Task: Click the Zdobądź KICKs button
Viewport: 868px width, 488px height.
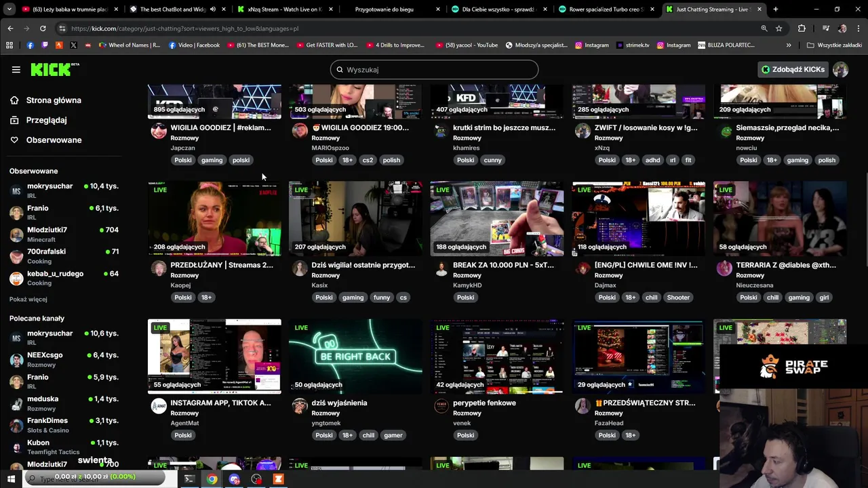Action: (x=793, y=69)
